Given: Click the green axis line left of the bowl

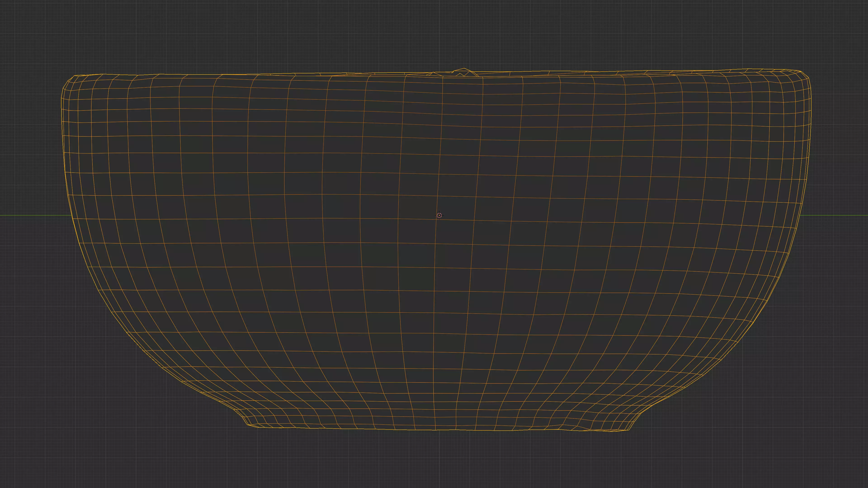Looking at the screenshot, I should (x=34, y=215).
